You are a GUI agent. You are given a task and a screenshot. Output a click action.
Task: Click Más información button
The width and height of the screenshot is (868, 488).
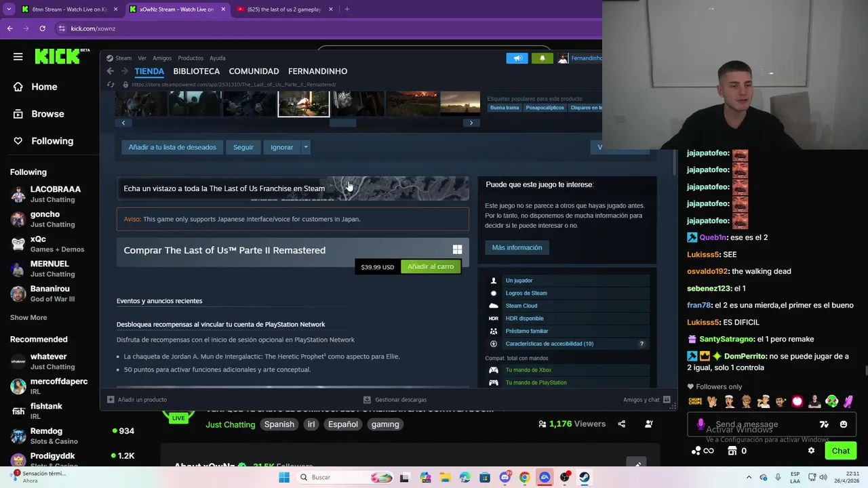click(517, 247)
